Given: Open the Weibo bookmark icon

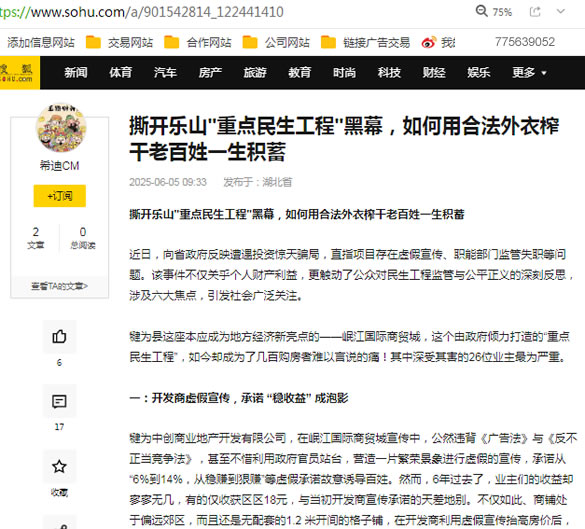Looking at the screenshot, I should point(429,43).
